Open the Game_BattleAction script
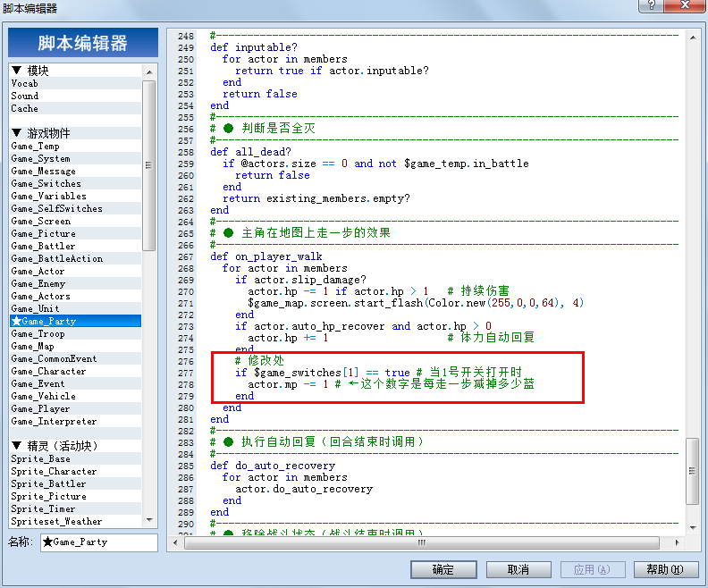The height and width of the screenshot is (588, 708). 75,258
